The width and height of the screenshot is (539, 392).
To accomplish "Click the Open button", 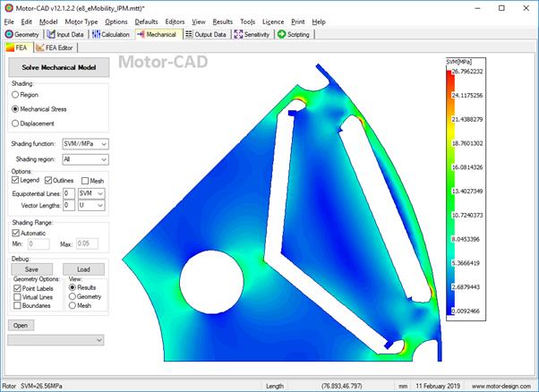I will 21,326.
